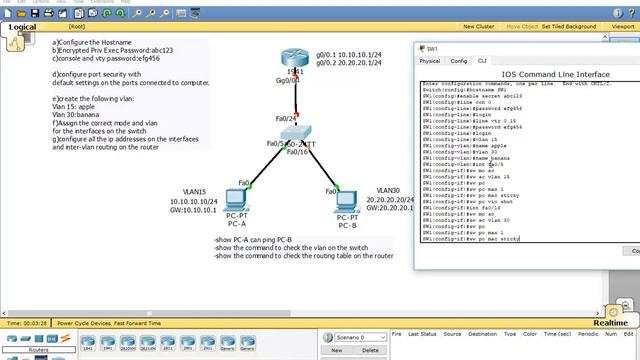Click the Last Status column header
This screenshot has width=640, height=360.
tap(422, 334)
